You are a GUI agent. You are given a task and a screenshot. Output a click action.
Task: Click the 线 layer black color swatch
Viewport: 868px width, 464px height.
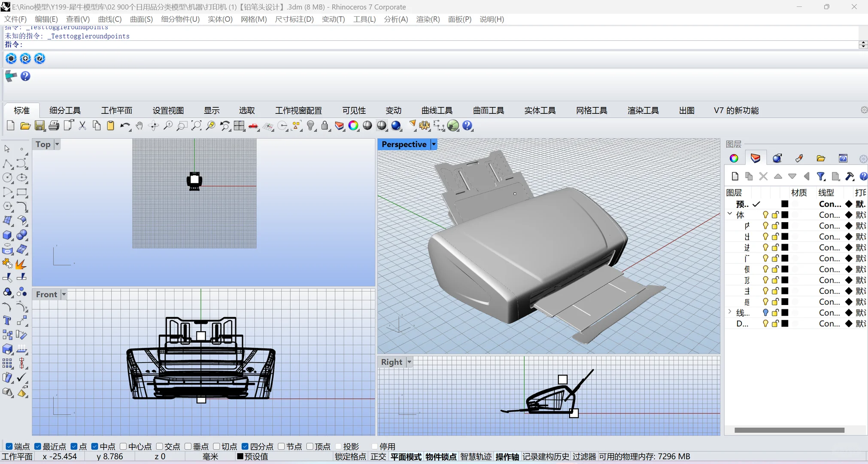[785, 312]
